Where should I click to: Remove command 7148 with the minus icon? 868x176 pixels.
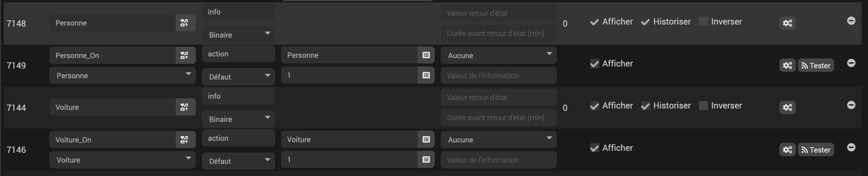tap(851, 21)
